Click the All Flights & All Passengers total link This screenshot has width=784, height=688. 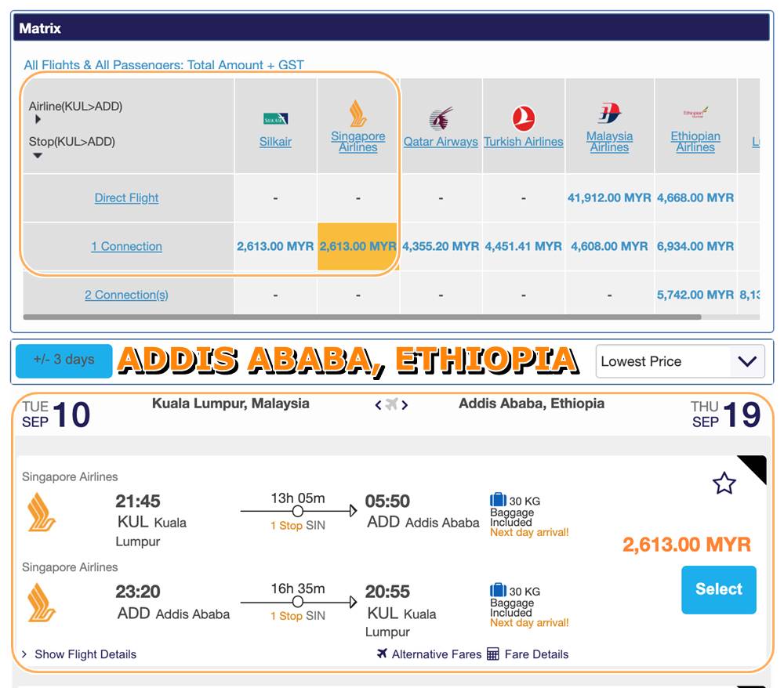point(164,65)
